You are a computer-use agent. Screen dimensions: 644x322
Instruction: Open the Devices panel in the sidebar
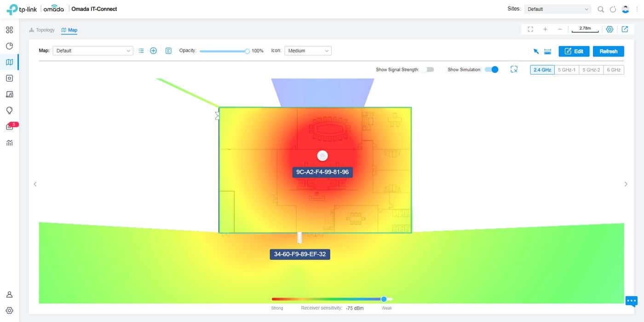click(9, 78)
